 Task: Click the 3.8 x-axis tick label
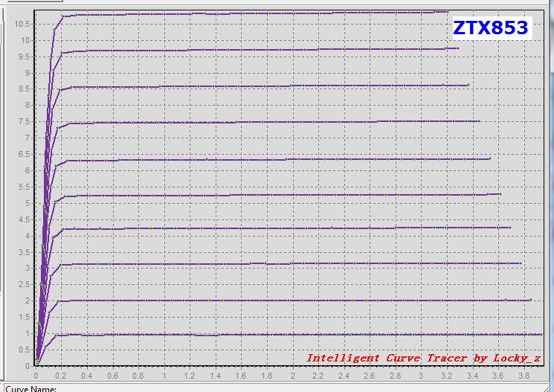click(524, 376)
